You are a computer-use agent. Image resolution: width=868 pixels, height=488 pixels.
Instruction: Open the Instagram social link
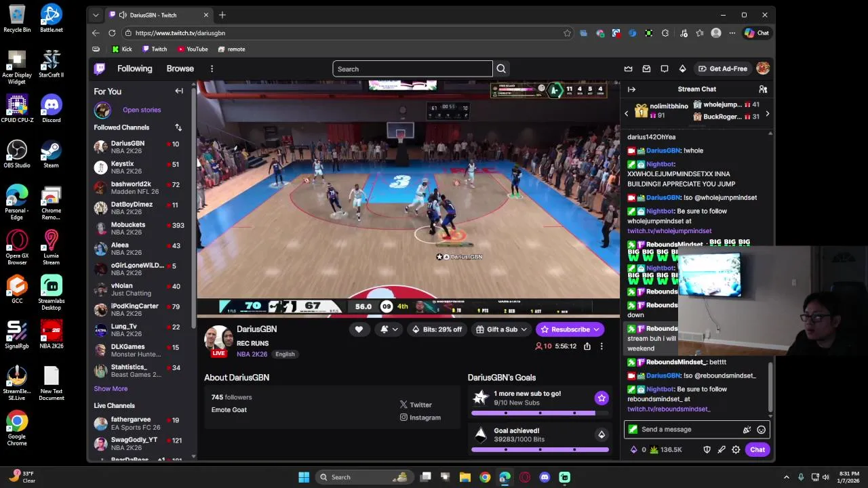tap(420, 418)
